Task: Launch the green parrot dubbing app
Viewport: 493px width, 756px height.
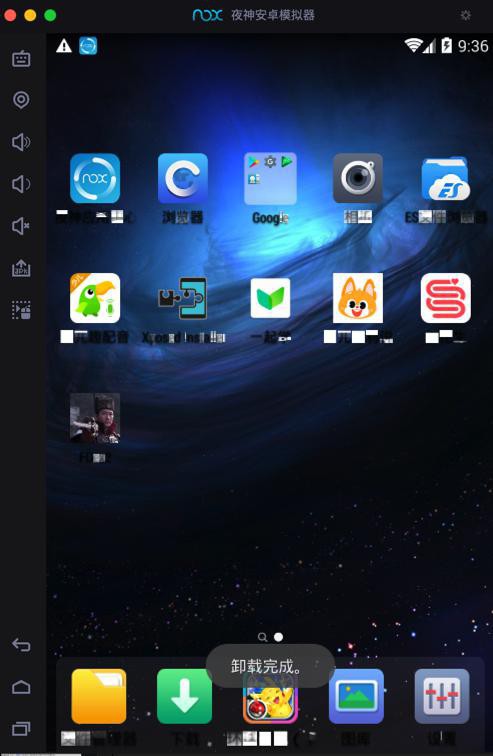Action: click(x=95, y=298)
